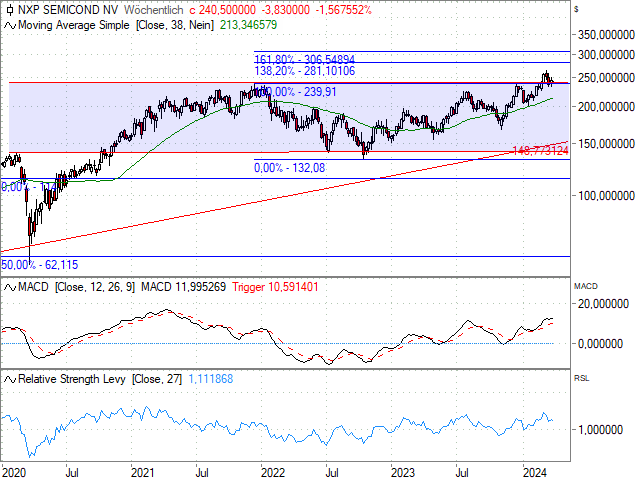Click the line icon before the MACD label
The height and width of the screenshot is (480, 640).
pyautogui.click(x=10, y=288)
